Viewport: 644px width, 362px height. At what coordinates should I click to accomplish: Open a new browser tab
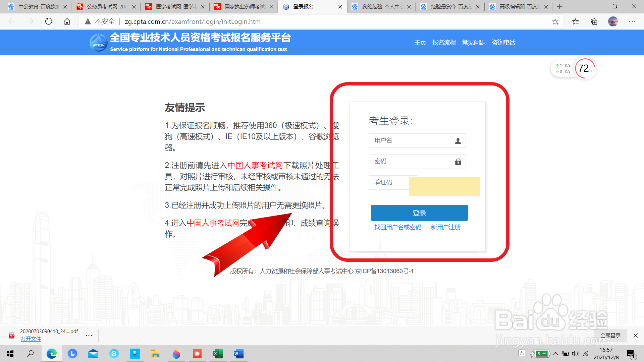pos(559,6)
